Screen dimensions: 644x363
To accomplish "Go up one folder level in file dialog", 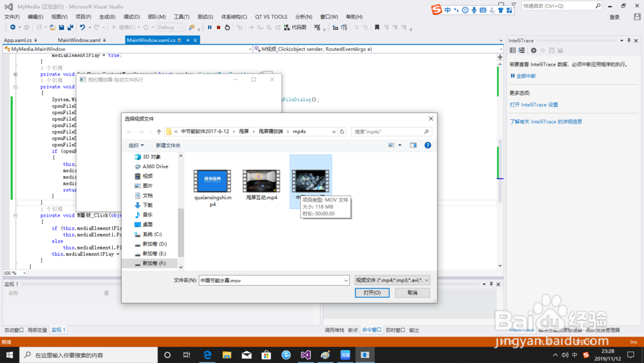I will coord(159,132).
